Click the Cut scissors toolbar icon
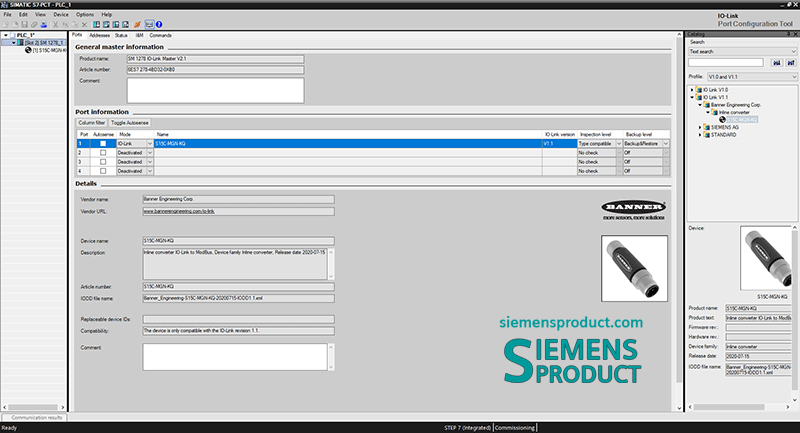 pos(56,24)
